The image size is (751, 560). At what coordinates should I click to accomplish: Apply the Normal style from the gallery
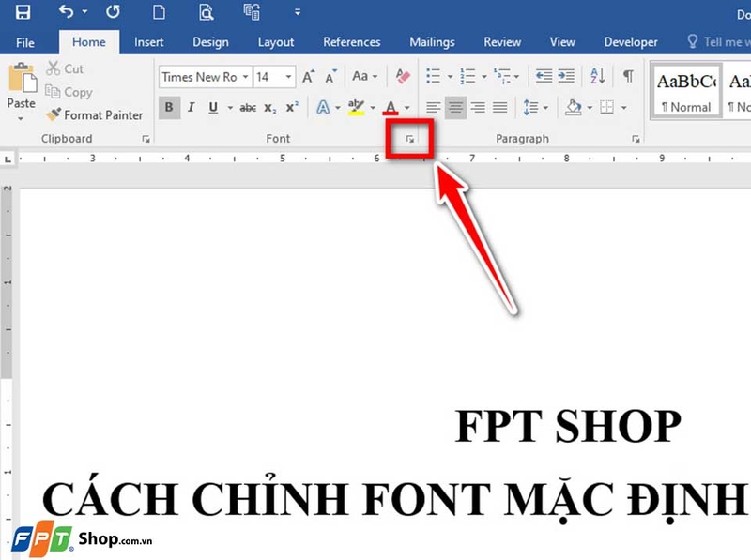point(686,92)
